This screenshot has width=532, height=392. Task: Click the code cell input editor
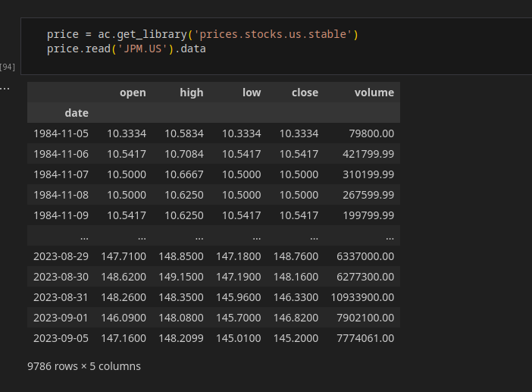click(x=276, y=46)
